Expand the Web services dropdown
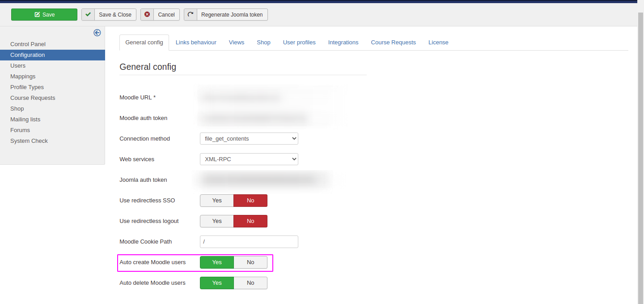The height and width of the screenshot is (304, 644). (x=249, y=159)
